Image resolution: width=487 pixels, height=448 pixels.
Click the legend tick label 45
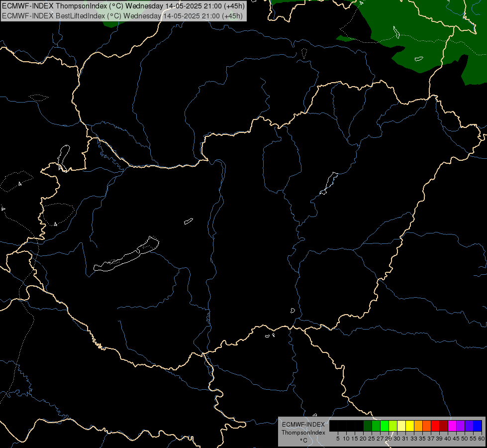click(457, 439)
